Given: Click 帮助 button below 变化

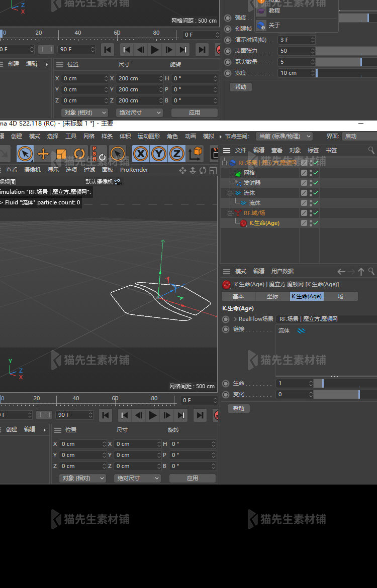Looking at the screenshot, I should (x=238, y=408).
